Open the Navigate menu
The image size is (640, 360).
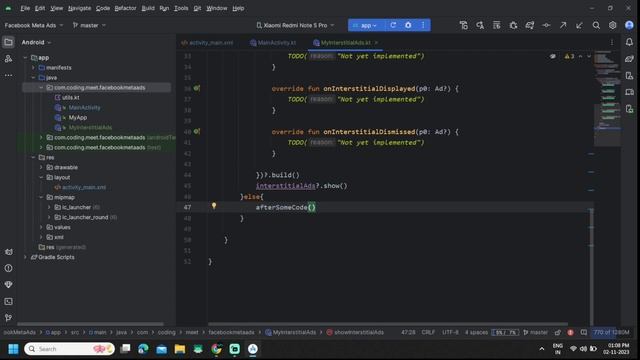coord(79,8)
